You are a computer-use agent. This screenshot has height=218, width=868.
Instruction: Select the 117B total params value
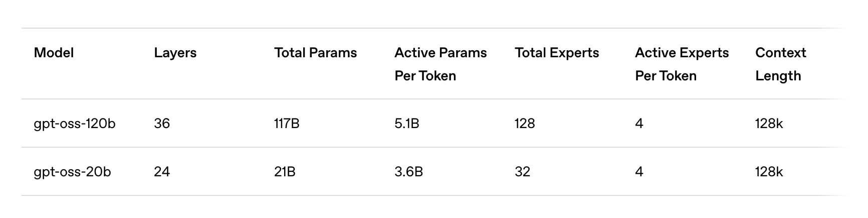pos(287,124)
